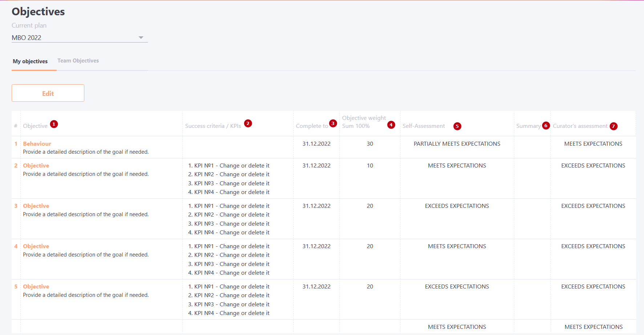Click the Success criteria / KPIs header

[213, 126]
